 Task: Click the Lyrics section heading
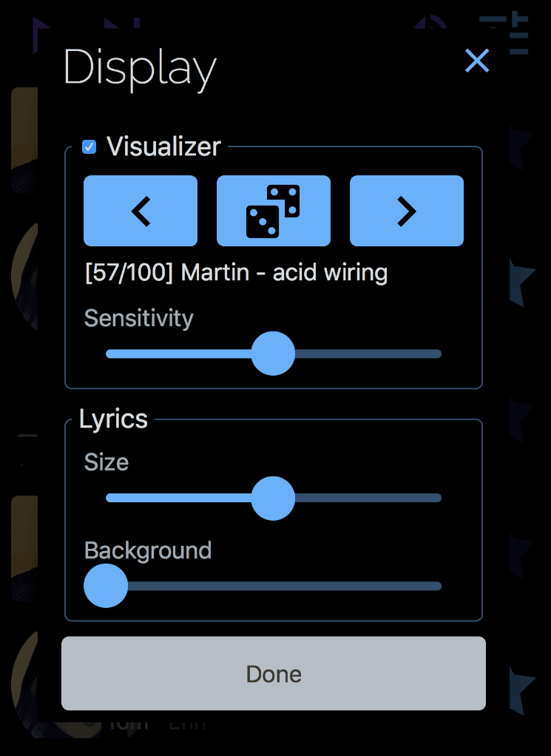click(x=114, y=419)
